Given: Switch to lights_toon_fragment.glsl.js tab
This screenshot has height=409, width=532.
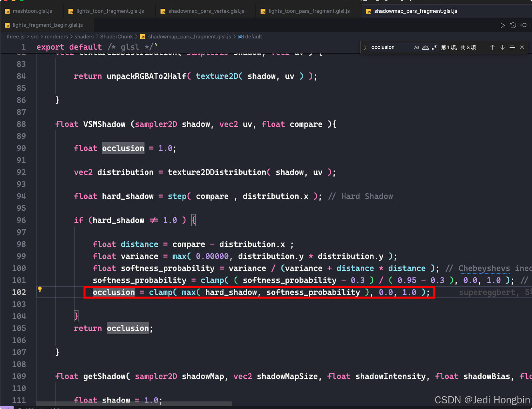Looking at the screenshot, I should [x=110, y=11].
